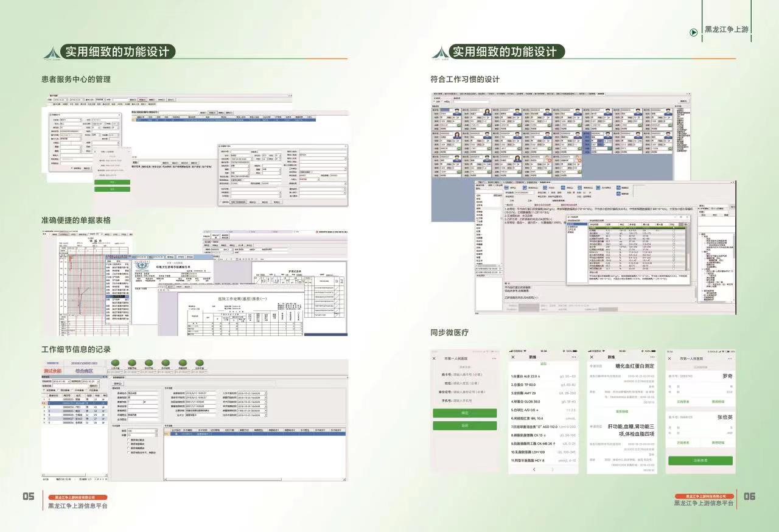Open the end date dropdown above patient list

pos(98,381)
